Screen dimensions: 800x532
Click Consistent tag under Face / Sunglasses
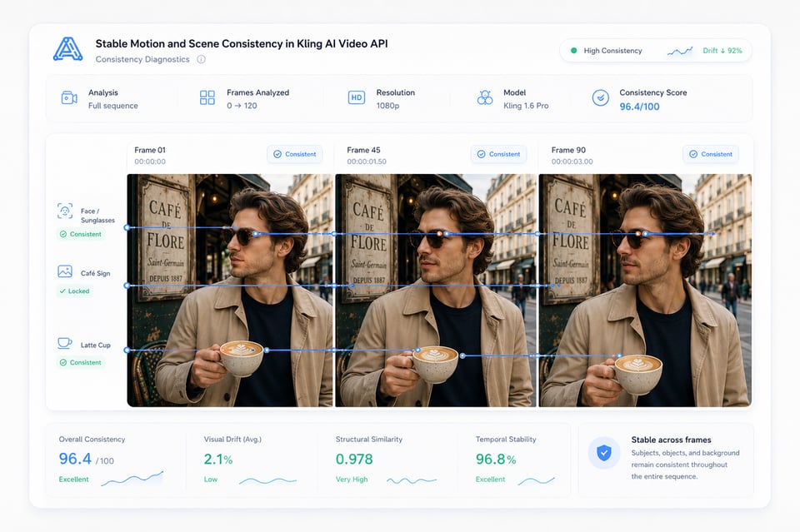(x=81, y=235)
